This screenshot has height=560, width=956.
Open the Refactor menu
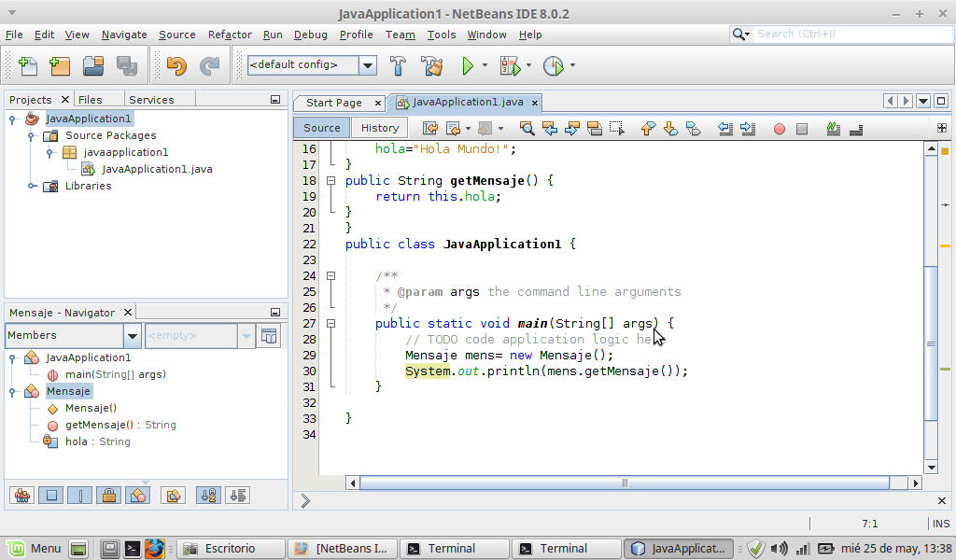point(230,35)
